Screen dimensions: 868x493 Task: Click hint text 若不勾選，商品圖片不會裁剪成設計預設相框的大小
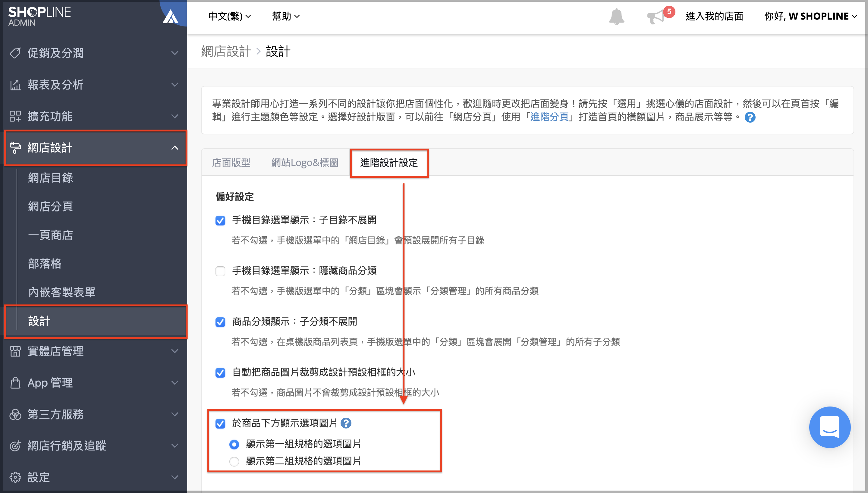pos(335,392)
